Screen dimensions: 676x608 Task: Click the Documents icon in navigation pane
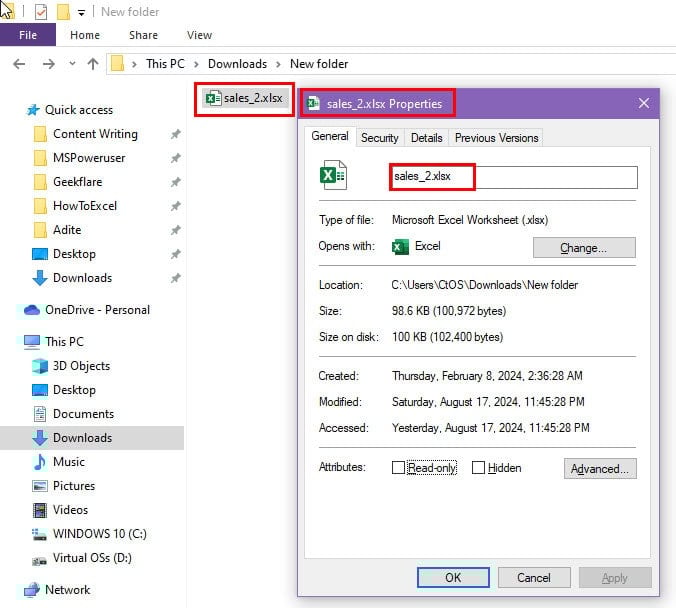click(x=40, y=414)
